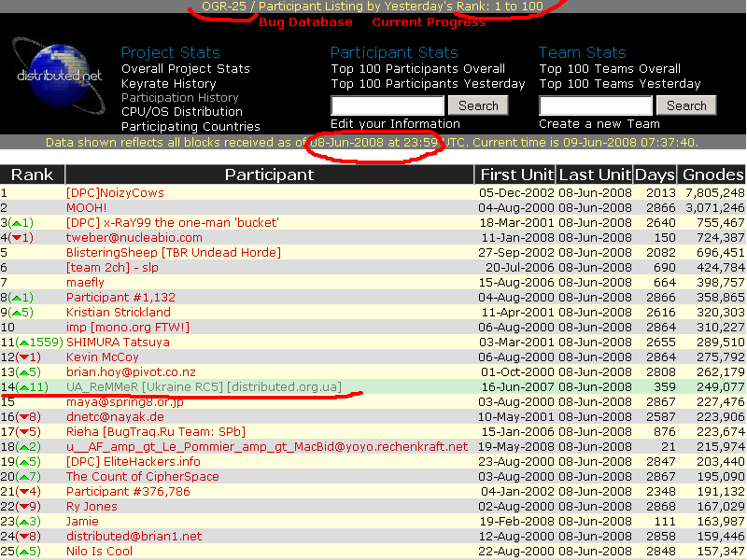747x560 pixels.
Task: Show Top 100 Participants Overall
Action: pyautogui.click(x=417, y=68)
